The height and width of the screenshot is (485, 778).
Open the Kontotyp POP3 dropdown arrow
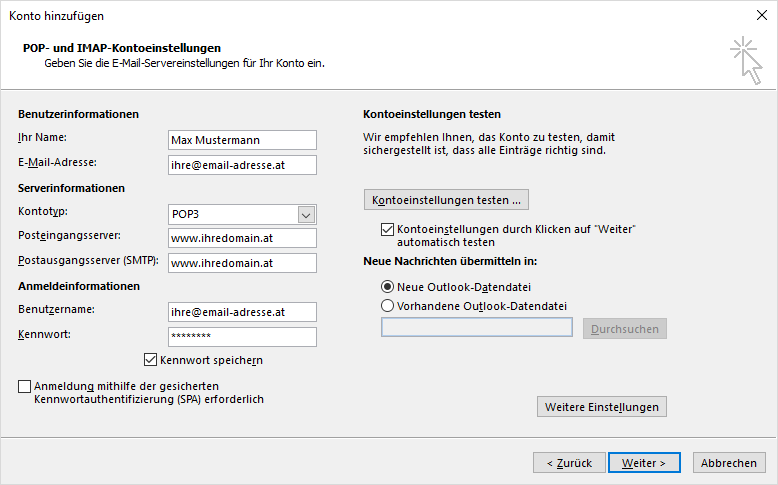pos(306,215)
